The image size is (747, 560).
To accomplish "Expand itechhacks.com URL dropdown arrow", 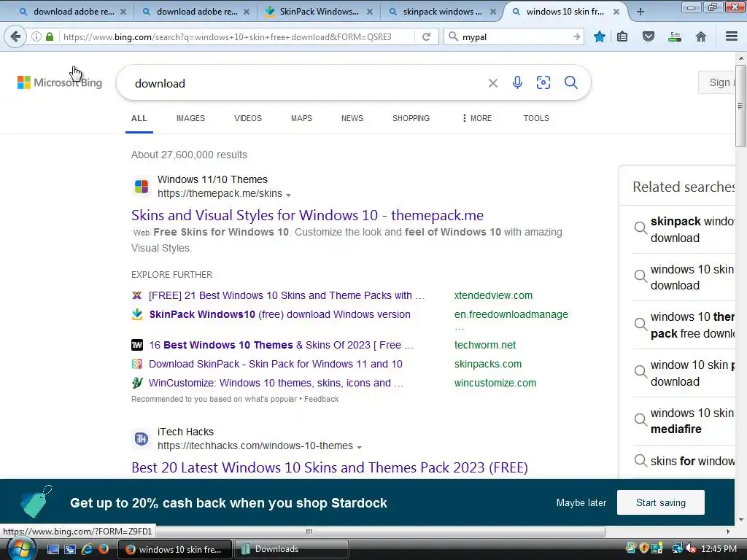I will [x=359, y=447].
